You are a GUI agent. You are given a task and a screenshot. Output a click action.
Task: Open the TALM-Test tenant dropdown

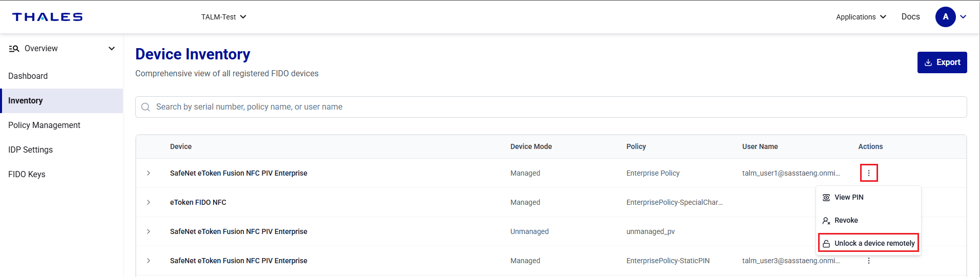224,17
